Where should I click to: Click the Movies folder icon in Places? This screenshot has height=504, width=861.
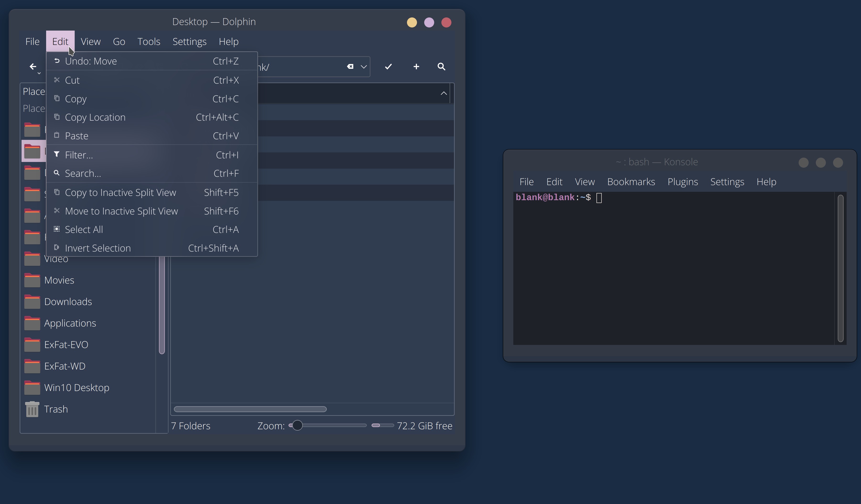32,280
